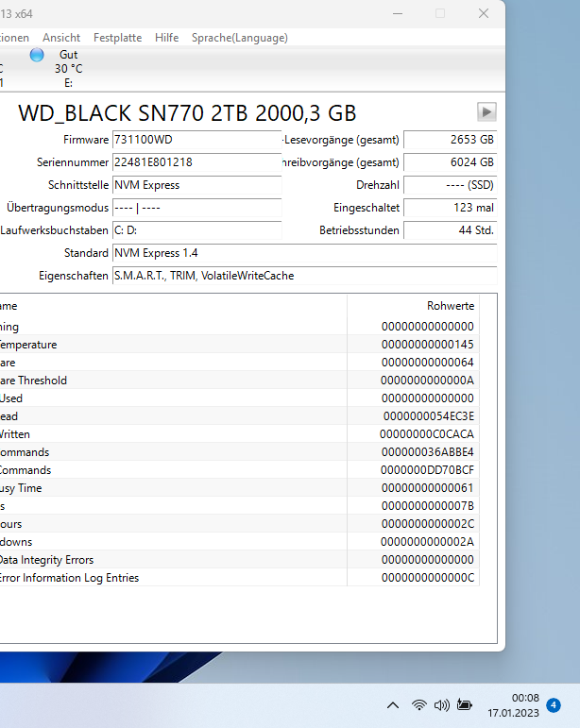This screenshot has width=580, height=728.
Task: Click the battery charging tray icon
Action: point(464,704)
